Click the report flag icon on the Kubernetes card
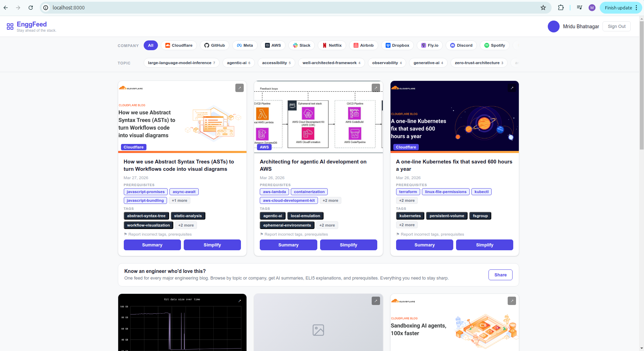The height and width of the screenshot is (351, 644). (x=398, y=234)
